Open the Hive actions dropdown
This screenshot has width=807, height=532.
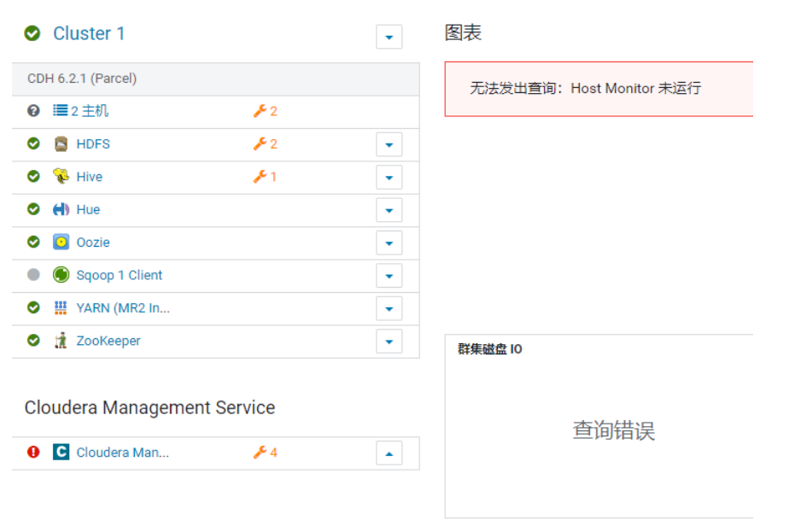(x=389, y=178)
